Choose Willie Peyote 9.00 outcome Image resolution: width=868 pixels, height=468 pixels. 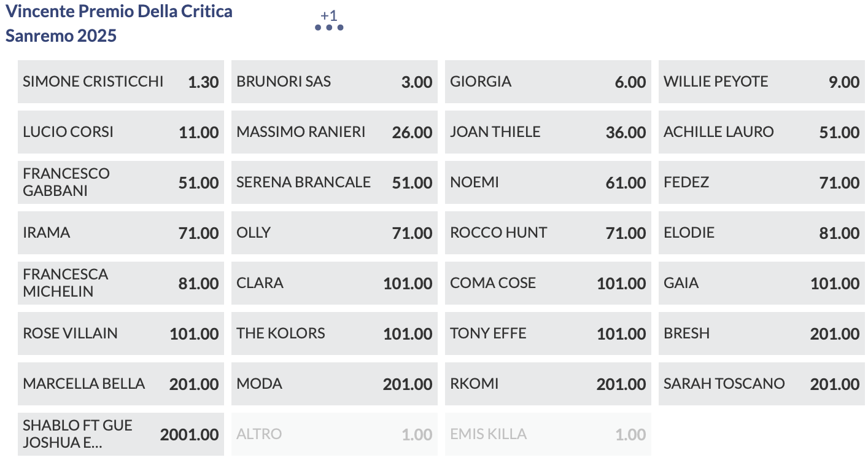pos(762,82)
